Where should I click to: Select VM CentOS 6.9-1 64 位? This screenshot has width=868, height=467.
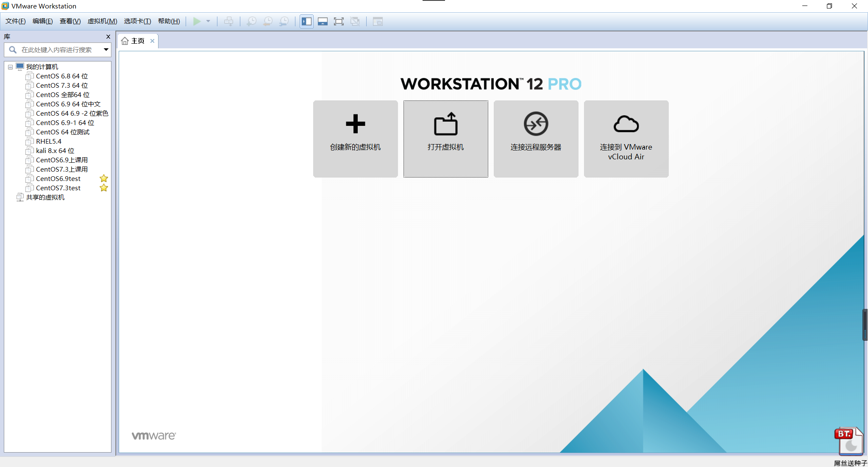[65, 123]
